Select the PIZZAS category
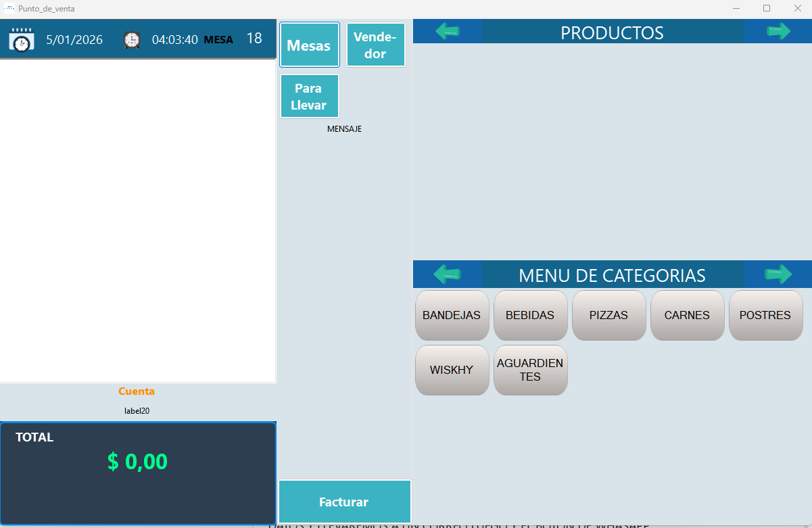Screen dimensions: 812x528 click(608, 316)
